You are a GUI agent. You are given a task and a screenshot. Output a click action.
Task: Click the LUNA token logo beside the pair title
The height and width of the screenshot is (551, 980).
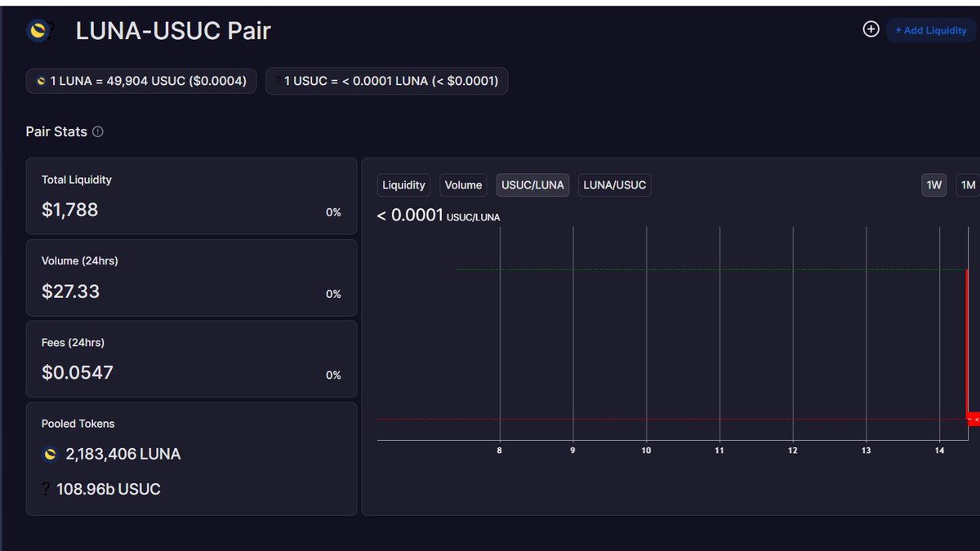click(36, 31)
